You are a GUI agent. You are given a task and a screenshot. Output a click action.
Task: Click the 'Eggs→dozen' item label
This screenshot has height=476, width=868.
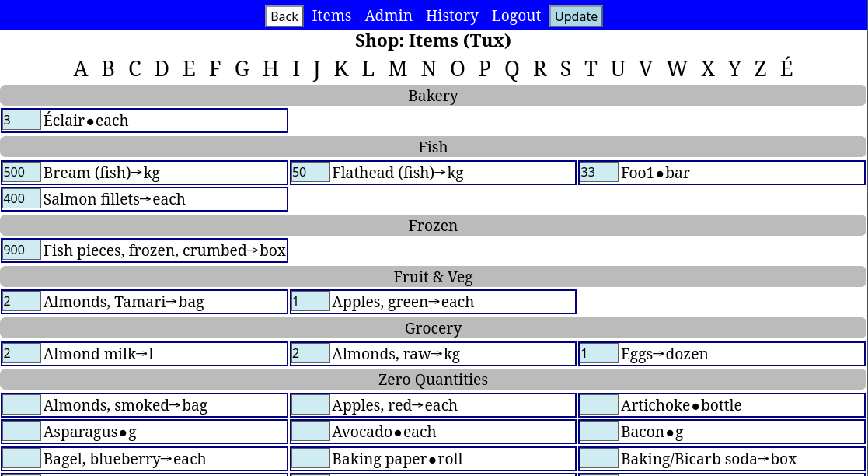pyautogui.click(x=664, y=354)
